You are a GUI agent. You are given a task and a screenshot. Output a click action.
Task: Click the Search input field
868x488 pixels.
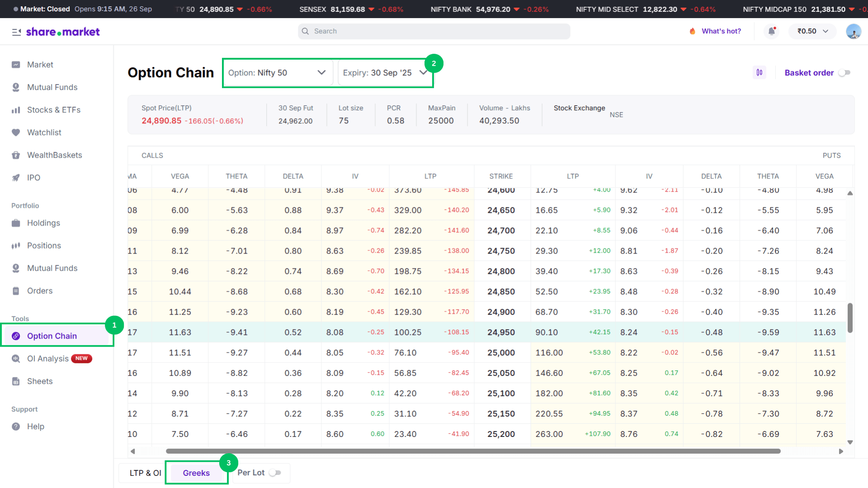pyautogui.click(x=434, y=31)
